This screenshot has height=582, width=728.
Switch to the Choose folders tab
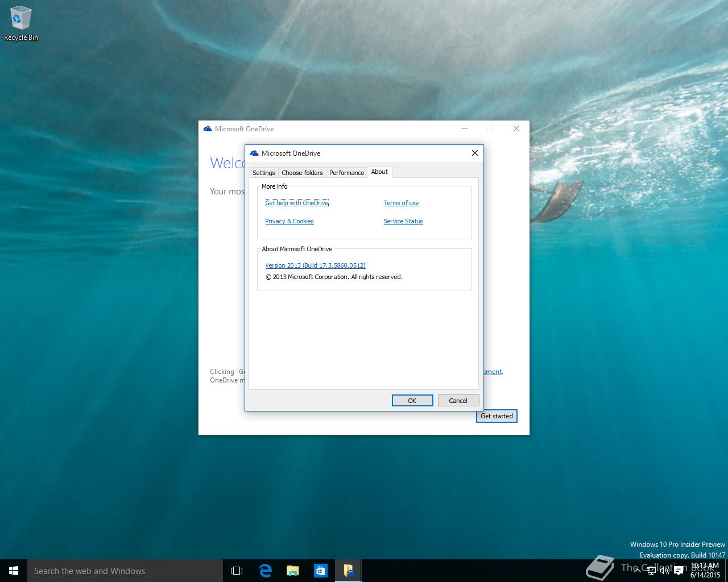(x=302, y=173)
